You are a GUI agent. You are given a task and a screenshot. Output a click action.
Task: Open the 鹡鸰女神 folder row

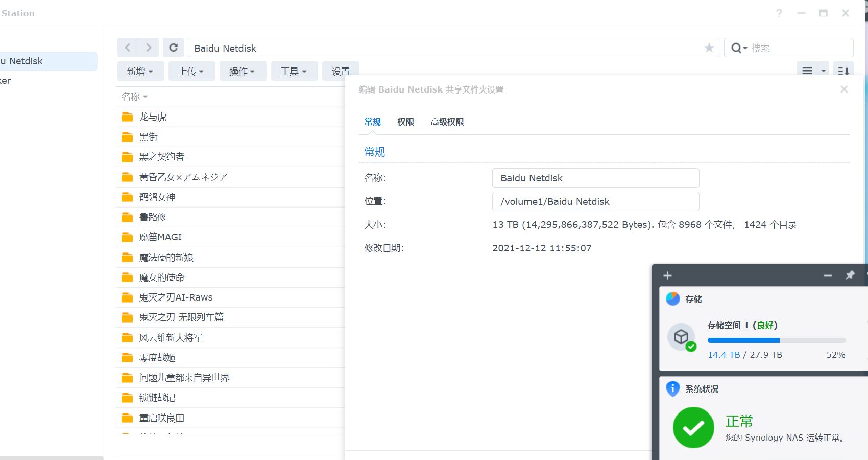231,197
